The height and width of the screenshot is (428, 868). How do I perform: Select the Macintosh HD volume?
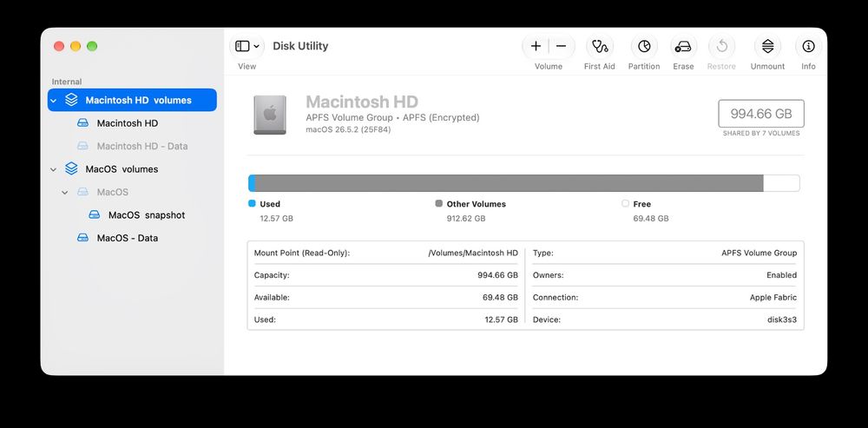132,123
